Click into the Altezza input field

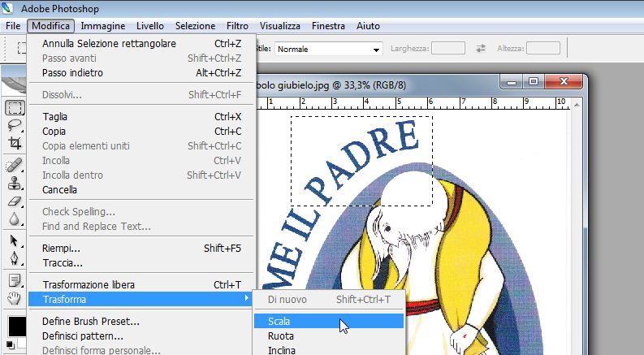(543, 49)
